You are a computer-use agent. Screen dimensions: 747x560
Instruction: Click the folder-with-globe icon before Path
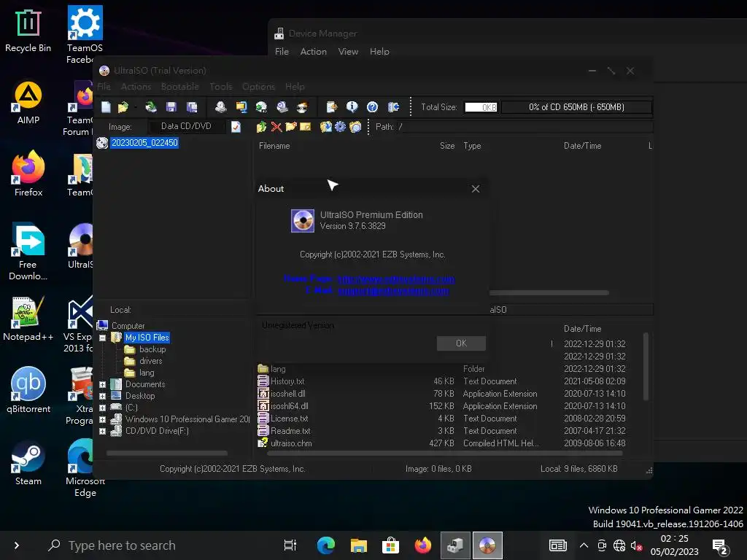(355, 127)
